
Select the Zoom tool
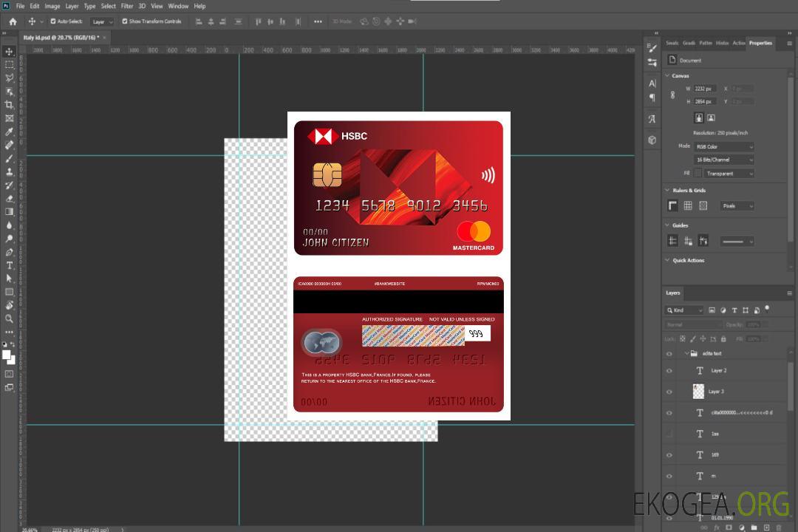click(x=9, y=318)
